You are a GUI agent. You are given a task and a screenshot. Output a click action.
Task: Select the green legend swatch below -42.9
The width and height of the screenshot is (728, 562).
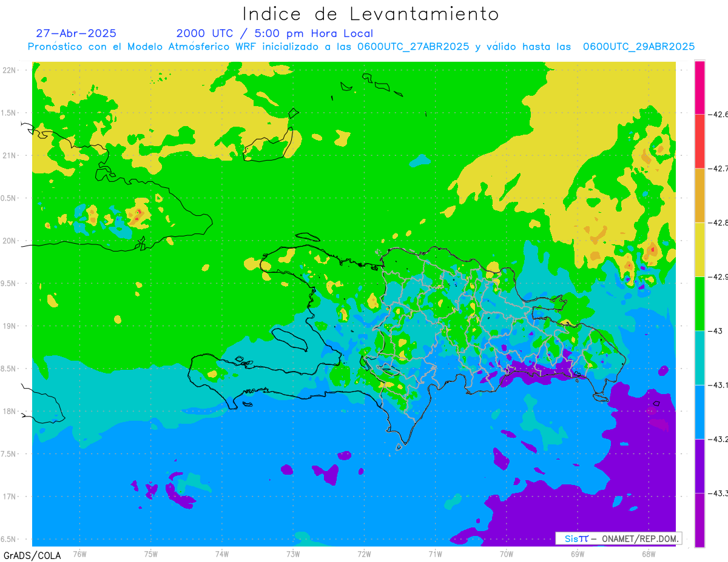[x=699, y=303]
